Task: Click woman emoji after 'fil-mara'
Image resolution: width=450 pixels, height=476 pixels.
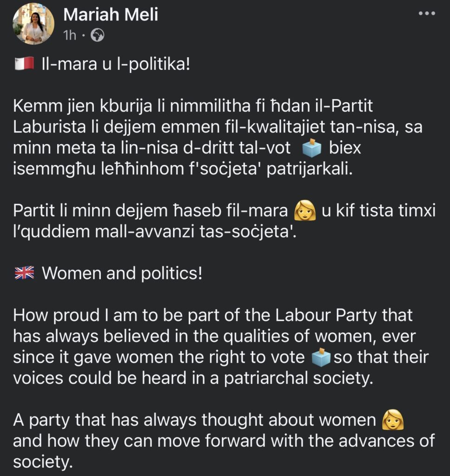Action: pyautogui.click(x=305, y=211)
